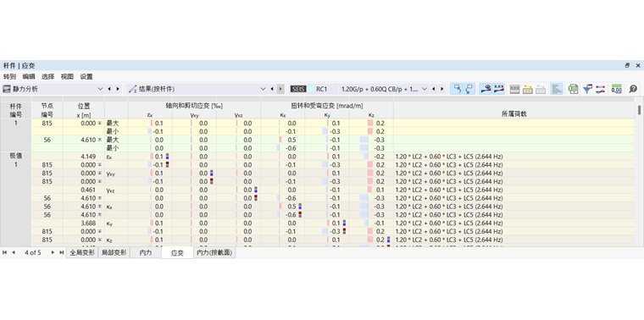Toggle the result sections dotted icon
This screenshot has height=320, width=644.
click(498, 89)
